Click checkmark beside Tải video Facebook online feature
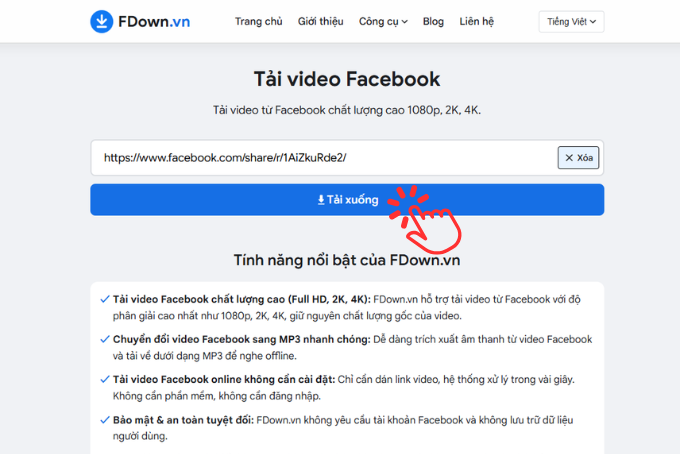This screenshot has height=454, width=680. 105,379
